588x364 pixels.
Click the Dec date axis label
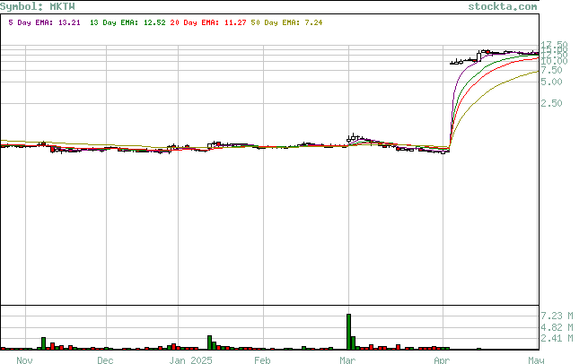pyautogui.click(x=105, y=360)
